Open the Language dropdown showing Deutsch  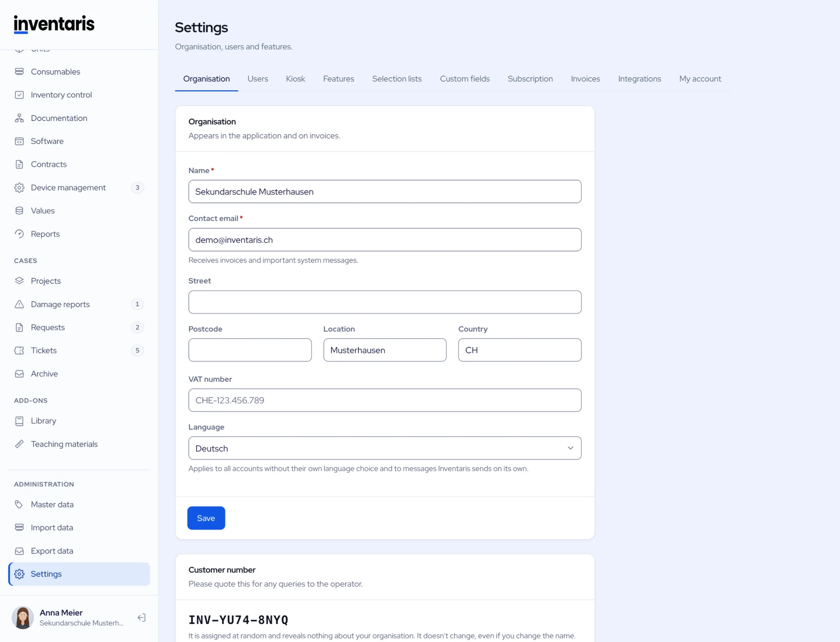(x=385, y=448)
